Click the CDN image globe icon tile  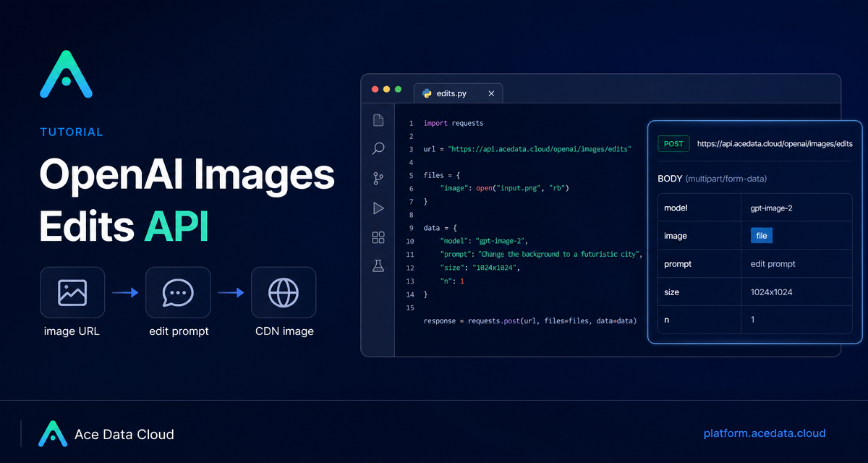tap(284, 292)
